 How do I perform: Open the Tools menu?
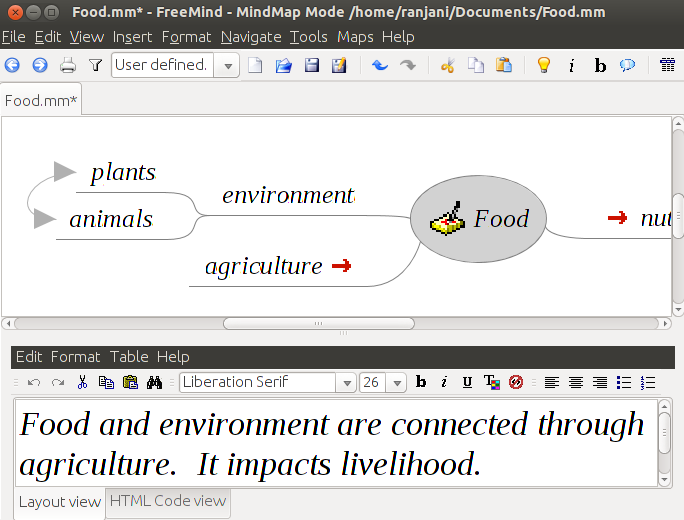(309, 37)
